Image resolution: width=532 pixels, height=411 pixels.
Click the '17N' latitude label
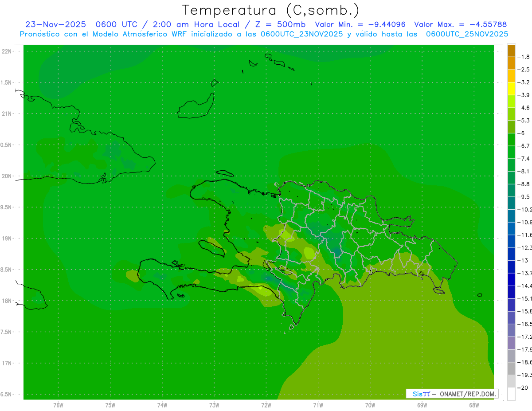[x=8, y=364]
